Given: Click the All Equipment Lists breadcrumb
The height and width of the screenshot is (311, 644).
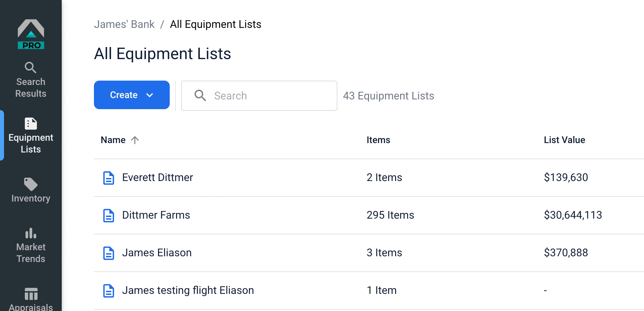Looking at the screenshot, I should click(x=215, y=24).
